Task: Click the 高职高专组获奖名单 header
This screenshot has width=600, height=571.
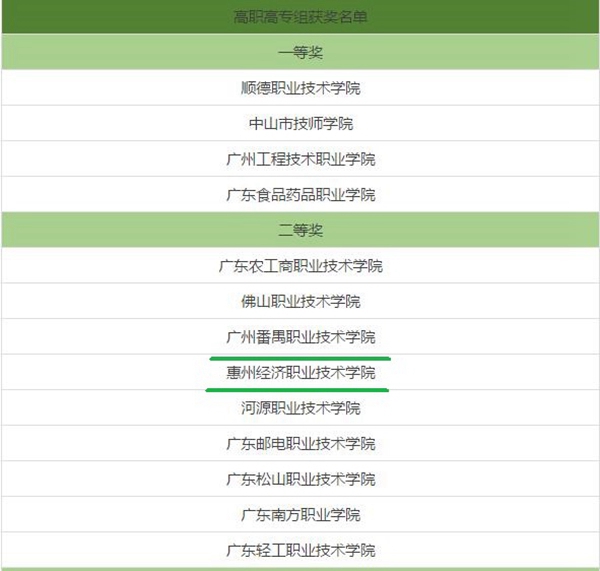Action: pos(300,16)
